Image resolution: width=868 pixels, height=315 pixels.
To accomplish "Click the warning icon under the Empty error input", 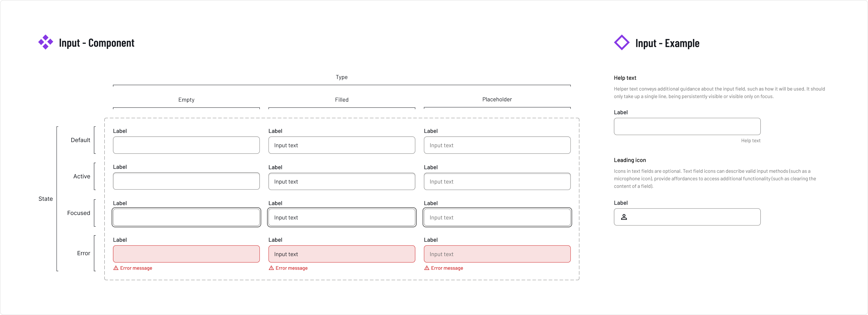I will pos(116,268).
